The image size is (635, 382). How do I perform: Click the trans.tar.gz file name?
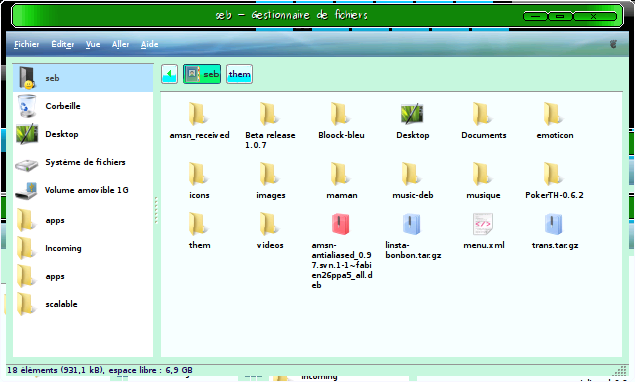[x=555, y=245]
